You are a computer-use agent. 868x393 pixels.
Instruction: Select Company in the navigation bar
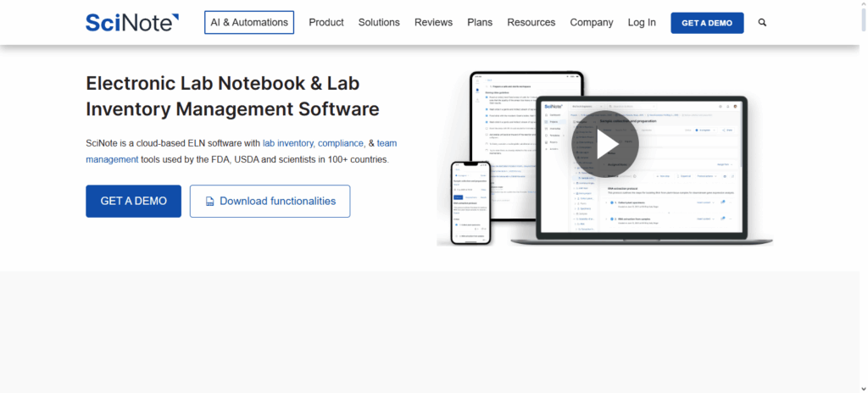592,23
